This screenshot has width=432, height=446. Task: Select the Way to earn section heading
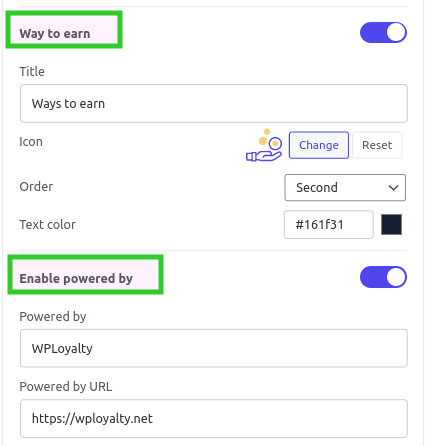[55, 34]
